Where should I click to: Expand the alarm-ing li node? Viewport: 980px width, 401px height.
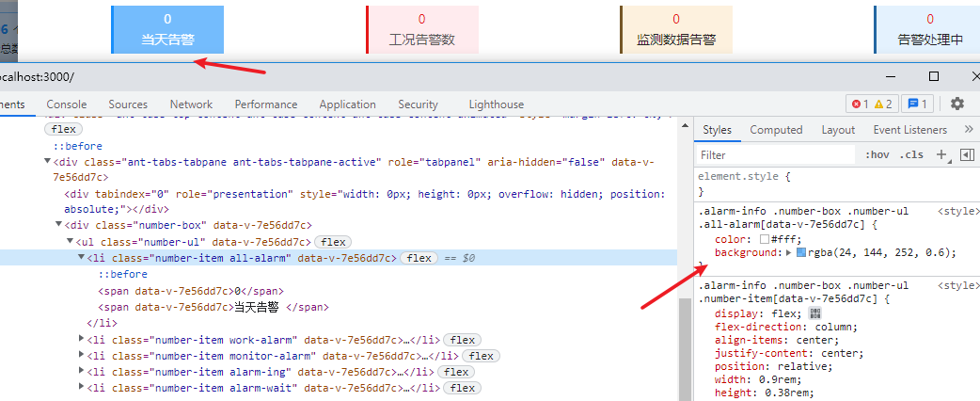click(81, 371)
